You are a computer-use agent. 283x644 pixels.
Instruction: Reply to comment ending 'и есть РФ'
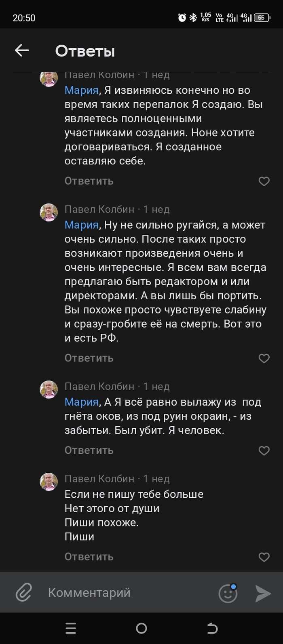pos(89,358)
